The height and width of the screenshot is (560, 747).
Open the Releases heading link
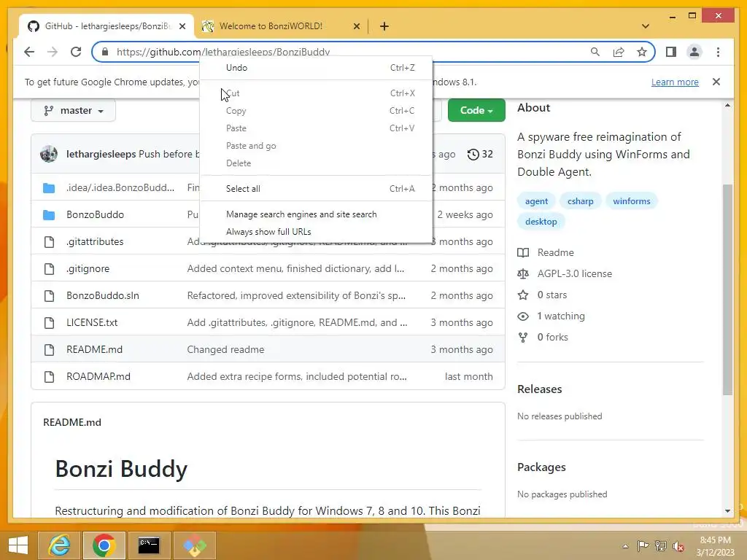pyautogui.click(x=539, y=389)
